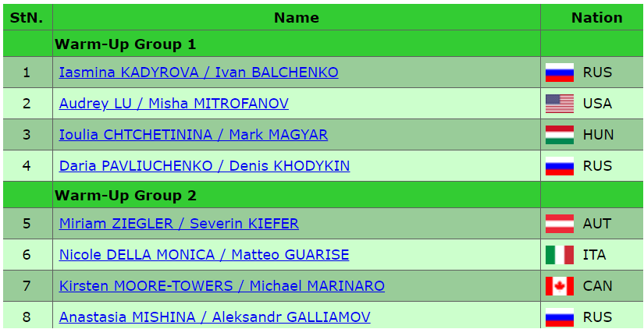Click the Russian flag in the Pavliuchenko row
The image size is (644, 329).
559,166
